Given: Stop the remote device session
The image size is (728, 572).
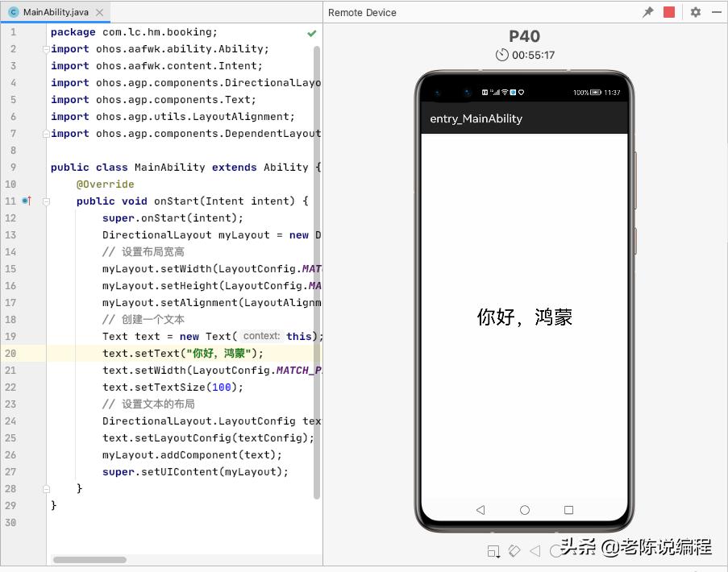Looking at the screenshot, I should click(x=669, y=11).
